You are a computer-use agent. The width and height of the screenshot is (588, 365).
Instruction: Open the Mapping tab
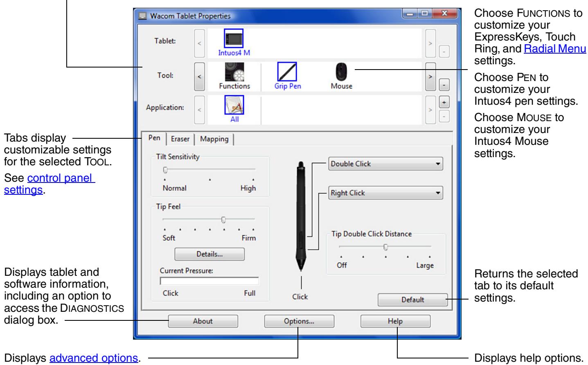(x=214, y=139)
